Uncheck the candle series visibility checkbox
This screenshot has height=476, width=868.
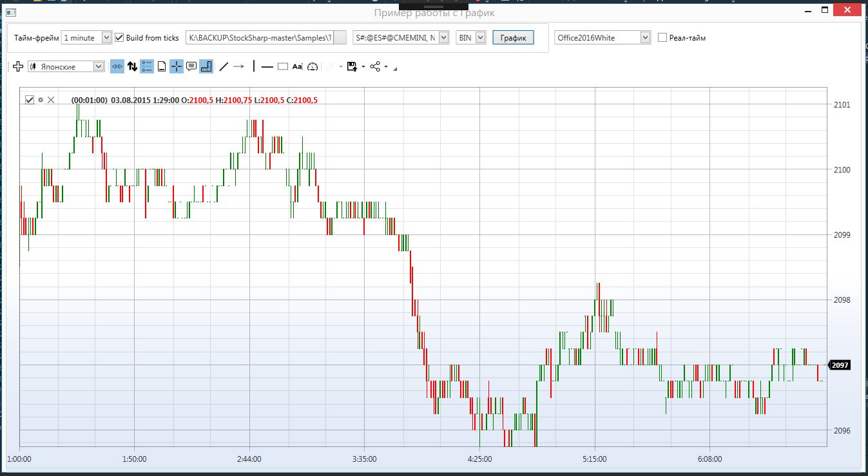(x=29, y=100)
